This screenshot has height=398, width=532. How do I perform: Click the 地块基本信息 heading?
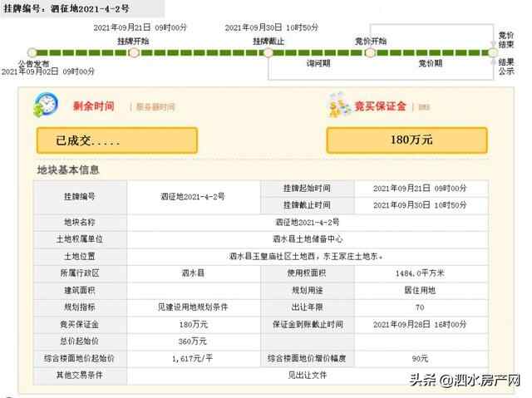pyautogui.click(x=68, y=170)
